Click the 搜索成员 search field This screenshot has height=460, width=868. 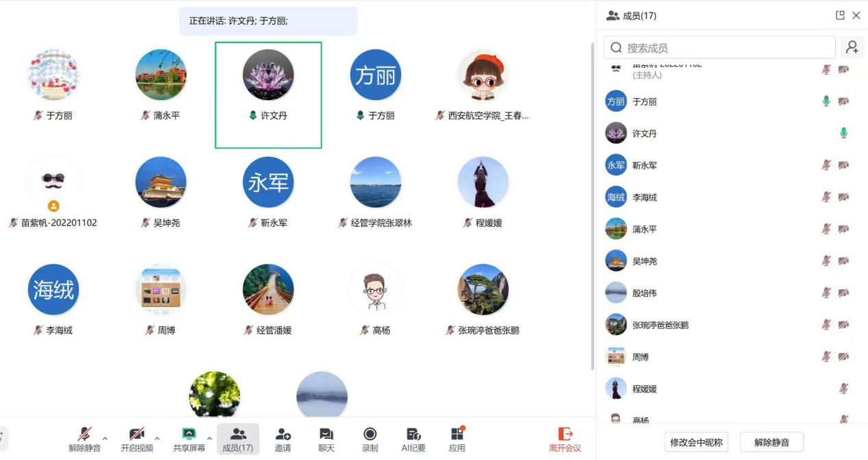pyautogui.click(x=720, y=47)
